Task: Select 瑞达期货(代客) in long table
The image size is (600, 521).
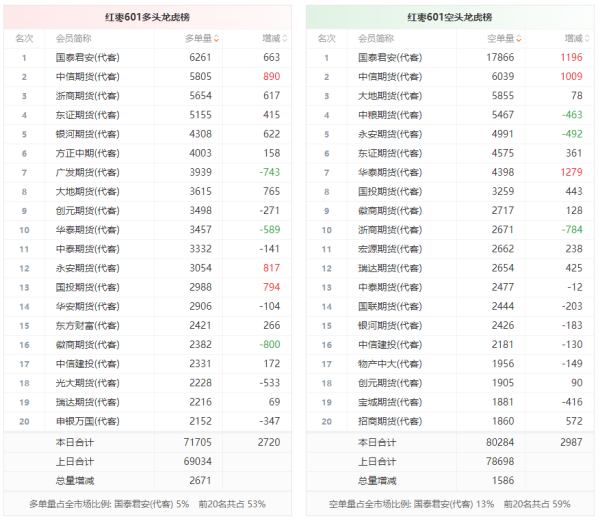Action: pyautogui.click(x=88, y=402)
